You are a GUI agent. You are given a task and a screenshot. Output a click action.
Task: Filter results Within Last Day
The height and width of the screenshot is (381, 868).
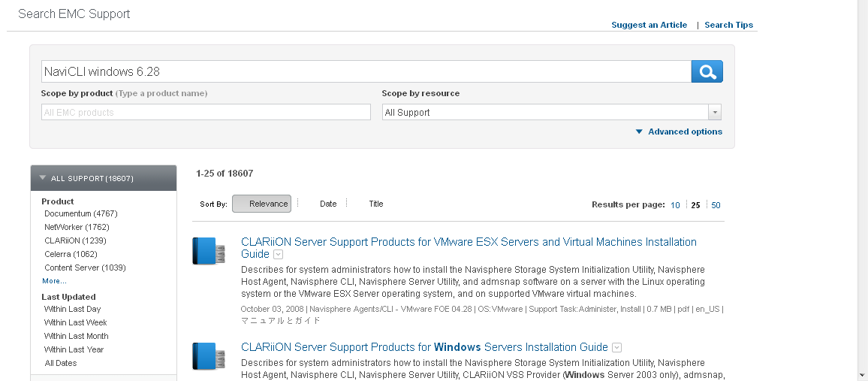[73, 309]
